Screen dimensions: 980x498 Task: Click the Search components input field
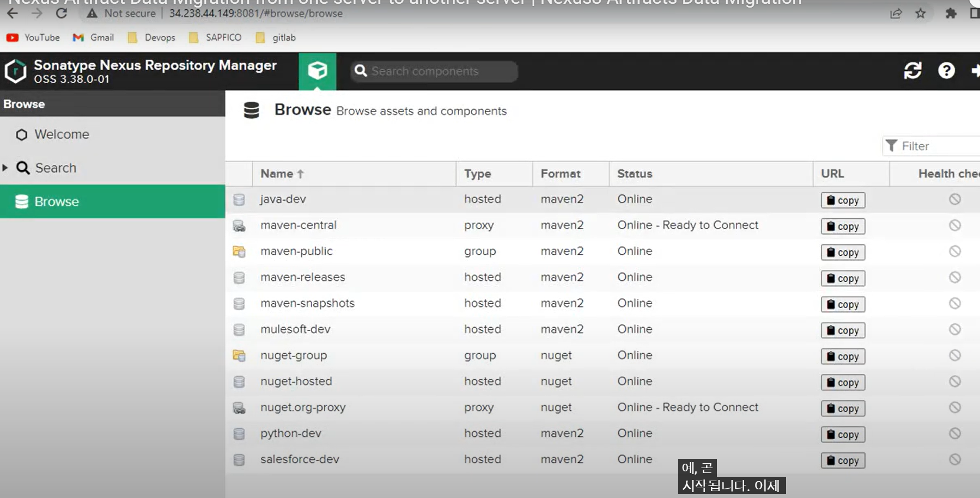(x=434, y=71)
